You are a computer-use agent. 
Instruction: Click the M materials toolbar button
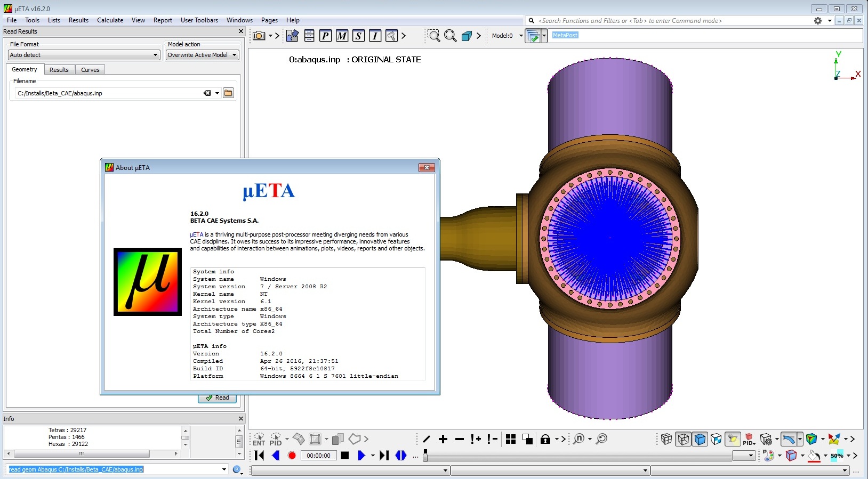pyautogui.click(x=342, y=36)
